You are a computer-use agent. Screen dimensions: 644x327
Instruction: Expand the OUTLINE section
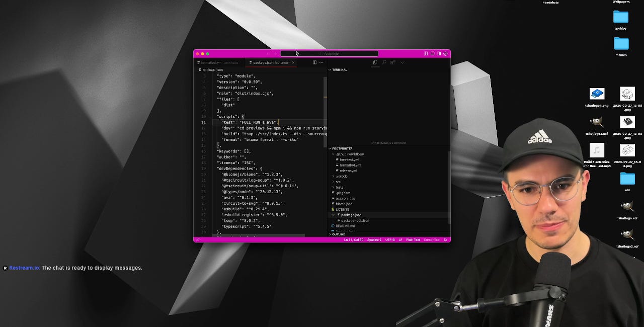[x=388, y=234]
